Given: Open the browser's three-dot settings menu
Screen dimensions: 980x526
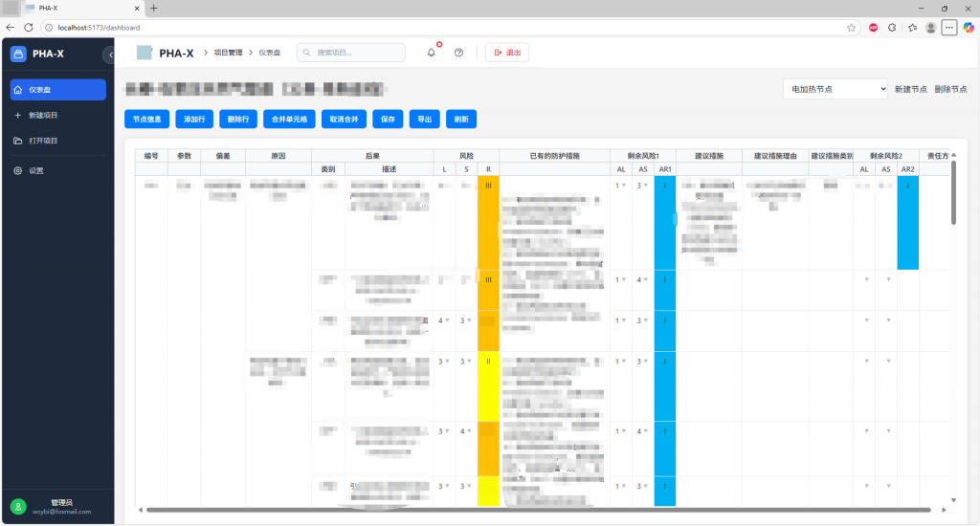Looking at the screenshot, I should pyautogui.click(x=948, y=28).
